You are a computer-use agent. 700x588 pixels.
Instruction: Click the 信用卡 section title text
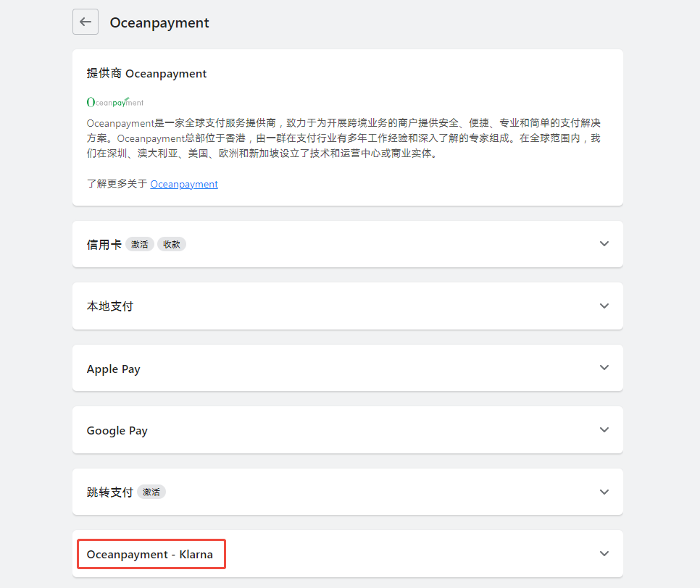tap(104, 245)
